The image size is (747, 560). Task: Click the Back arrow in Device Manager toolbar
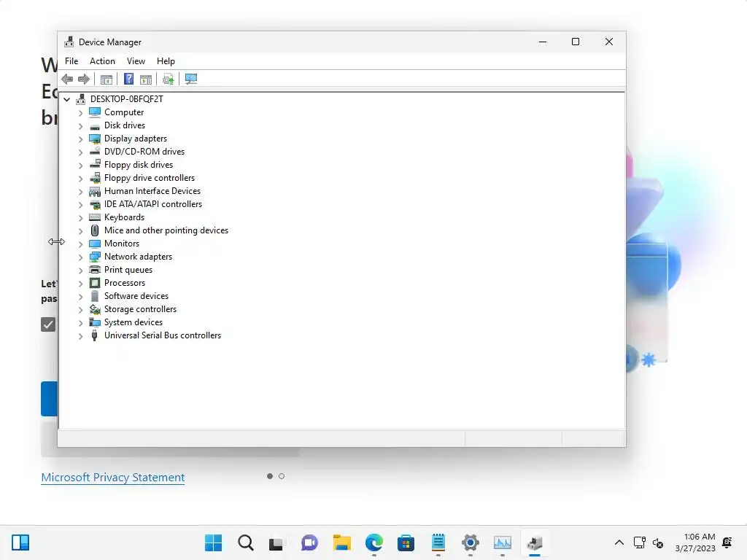coord(67,79)
